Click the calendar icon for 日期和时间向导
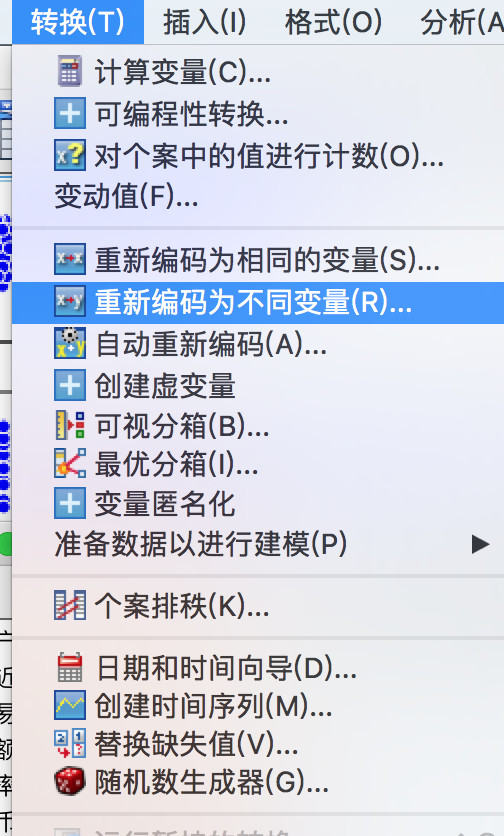This screenshot has height=836, width=504. pos(69,668)
